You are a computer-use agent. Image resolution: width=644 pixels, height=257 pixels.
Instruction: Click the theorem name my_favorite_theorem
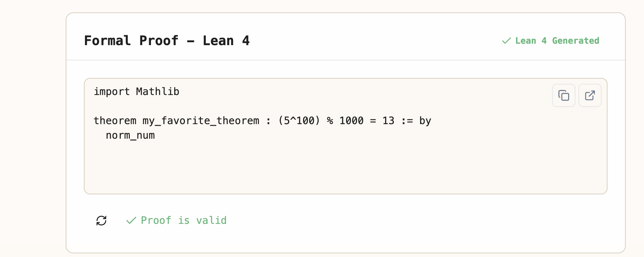click(201, 121)
